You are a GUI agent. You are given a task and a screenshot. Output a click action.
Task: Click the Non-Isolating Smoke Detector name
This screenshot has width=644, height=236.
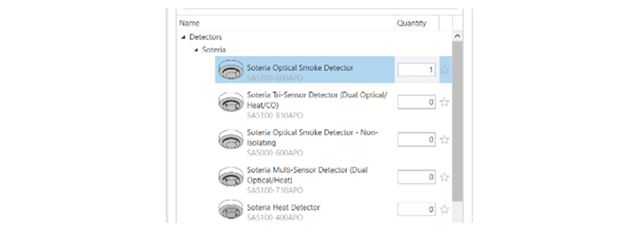pyautogui.click(x=313, y=137)
